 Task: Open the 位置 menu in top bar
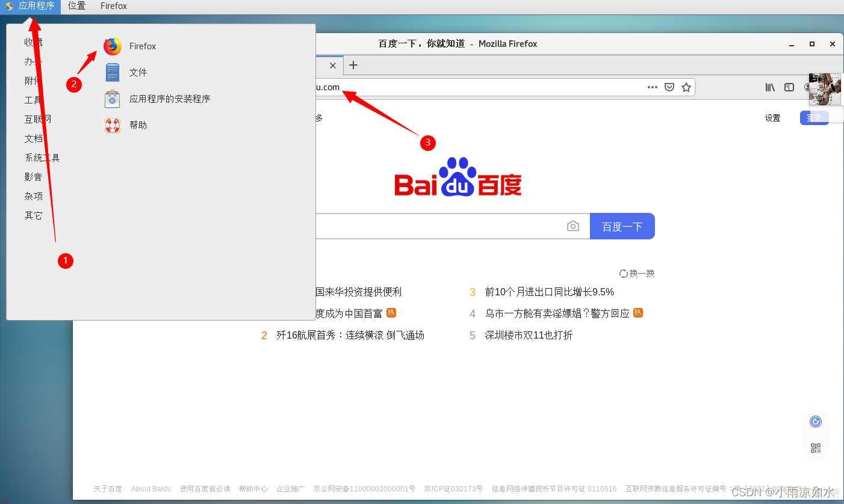[x=76, y=6]
